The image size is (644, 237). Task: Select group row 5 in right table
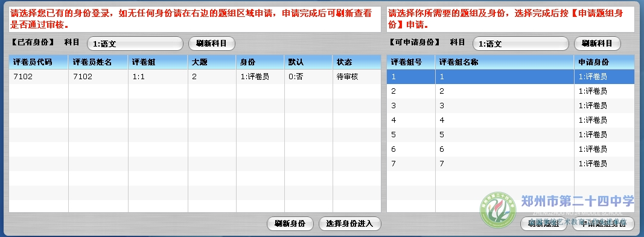pos(511,135)
